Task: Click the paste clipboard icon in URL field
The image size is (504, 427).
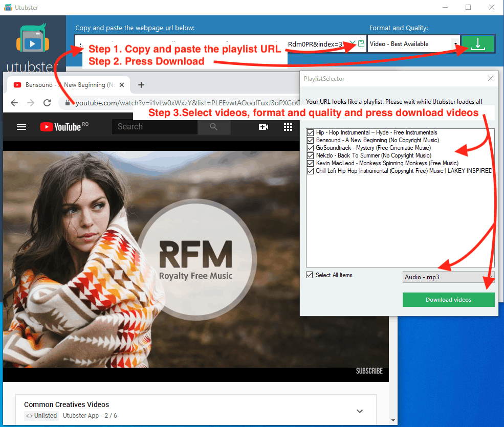Action: [361, 43]
